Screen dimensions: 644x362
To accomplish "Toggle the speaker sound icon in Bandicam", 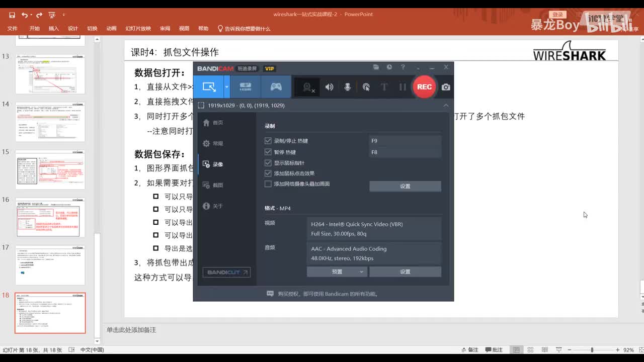I will 329,87.
